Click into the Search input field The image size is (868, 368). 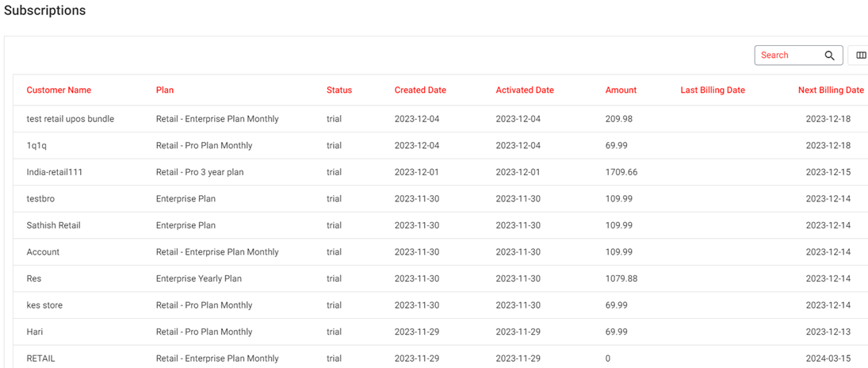[788, 56]
